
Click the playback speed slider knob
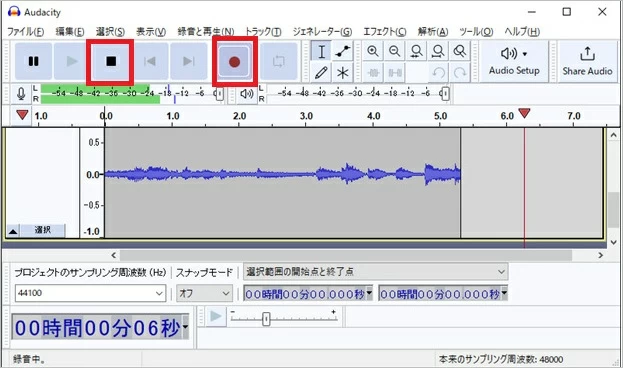(x=266, y=319)
